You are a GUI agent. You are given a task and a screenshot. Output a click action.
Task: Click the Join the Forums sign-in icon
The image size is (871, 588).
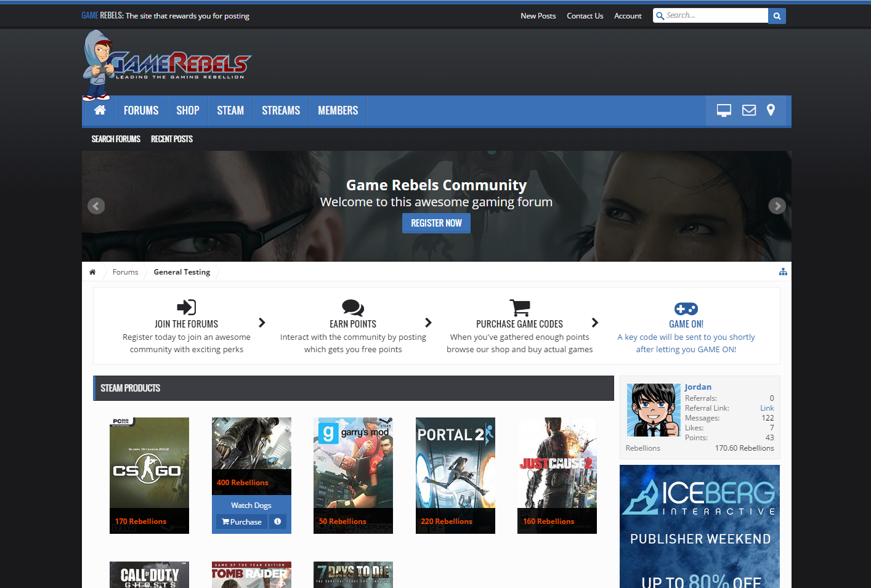pyautogui.click(x=187, y=307)
